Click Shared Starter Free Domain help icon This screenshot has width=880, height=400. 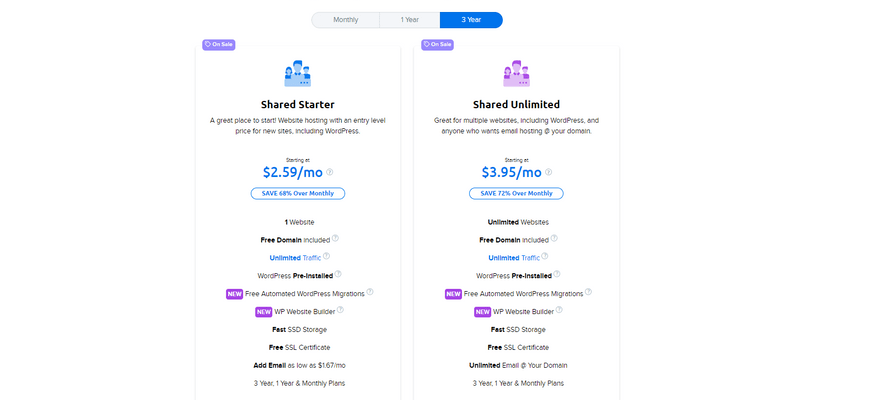335,238
